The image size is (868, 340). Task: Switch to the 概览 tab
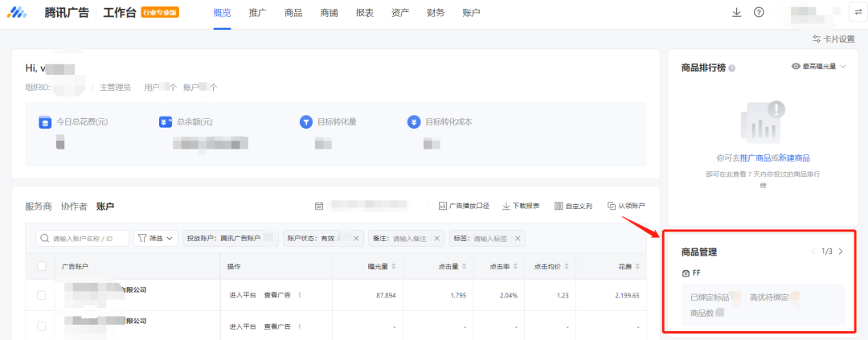click(222, 13)
